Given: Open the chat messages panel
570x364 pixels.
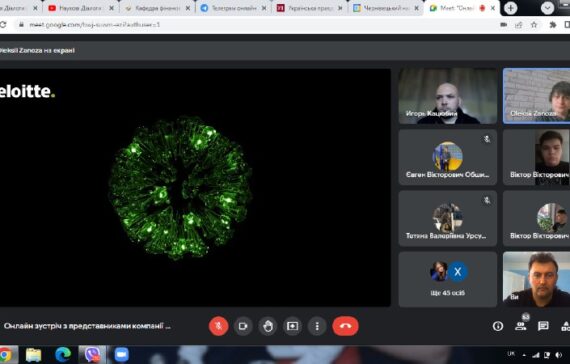Looking at the screenshot, I should (543, 326).
